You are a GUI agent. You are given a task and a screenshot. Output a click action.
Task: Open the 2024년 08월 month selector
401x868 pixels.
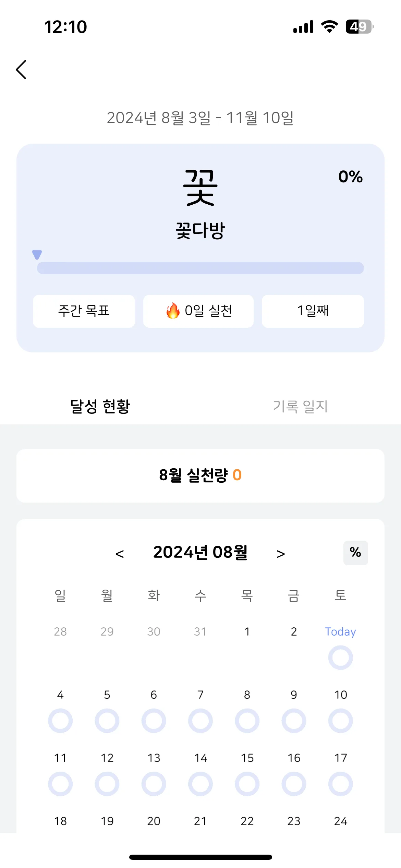click(200, 552)
